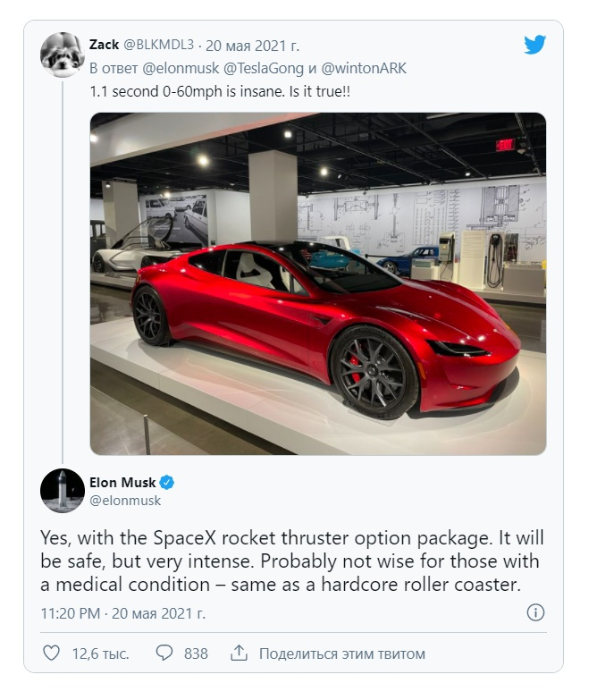Image resolution: width=597 pixels, height=700 pixels.
Task: Open the red Tesla Roadster photo
Action: pyautogui.click(x=318, y=284)
